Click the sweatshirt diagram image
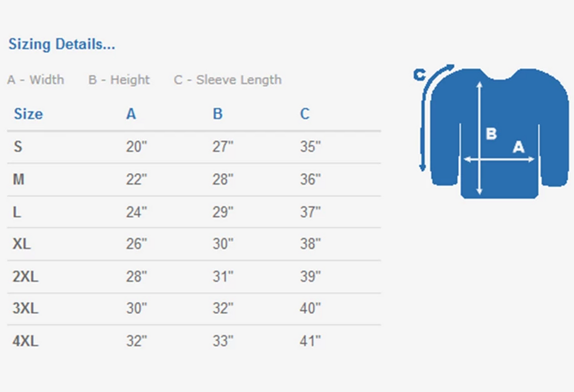Screen dimensions: 574x392 (x=492, y=131)
